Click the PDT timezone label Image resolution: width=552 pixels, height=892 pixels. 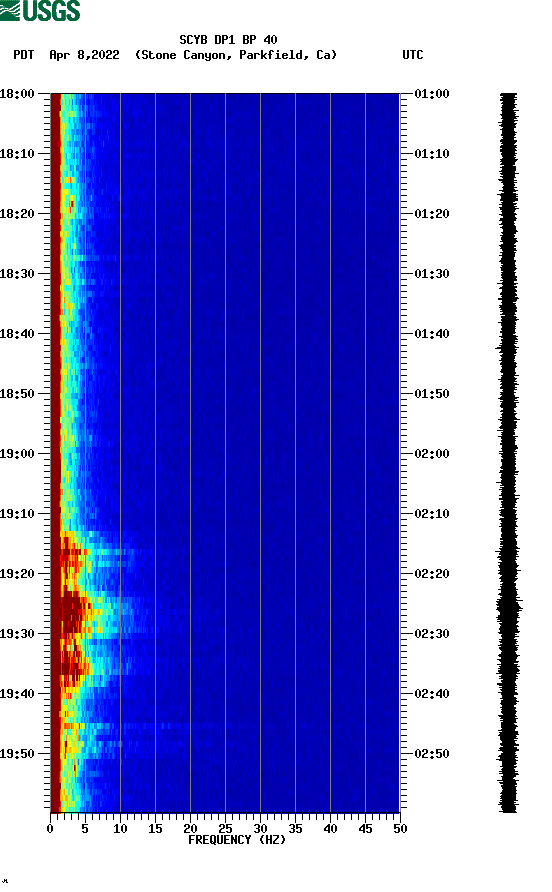pos(24,55)
